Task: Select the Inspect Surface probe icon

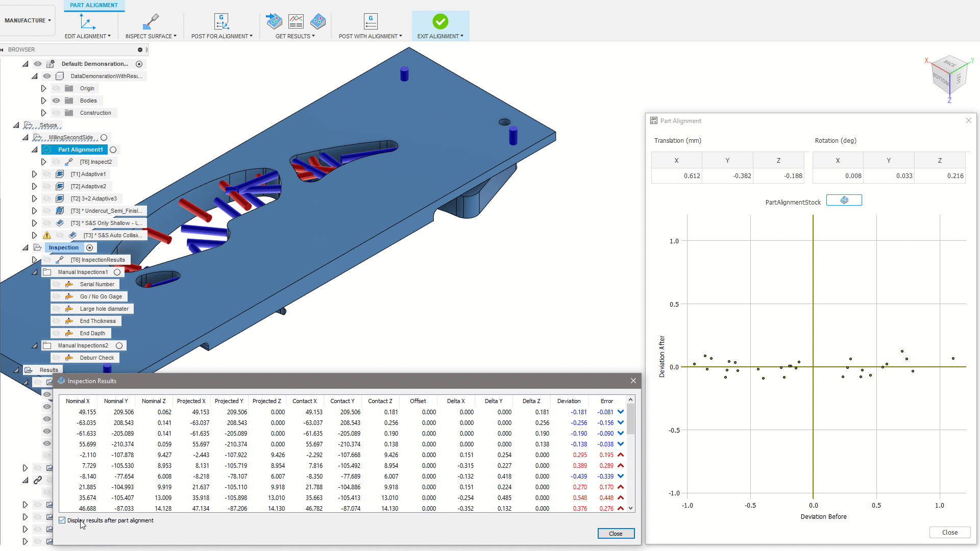Action: point(151,22)
